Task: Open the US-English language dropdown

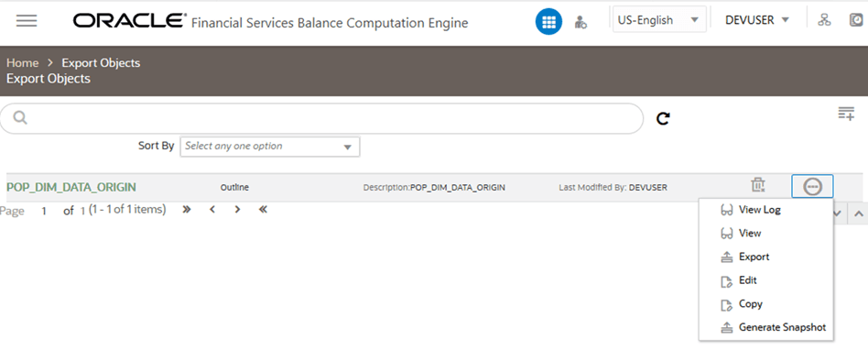Action: tap(659, 20)
